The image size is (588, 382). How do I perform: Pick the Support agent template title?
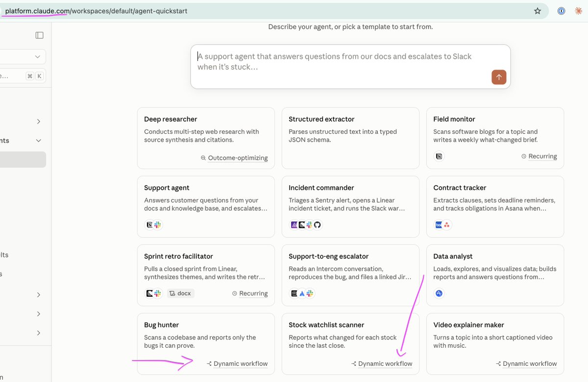pyautogui.click(x=167, y=188)
